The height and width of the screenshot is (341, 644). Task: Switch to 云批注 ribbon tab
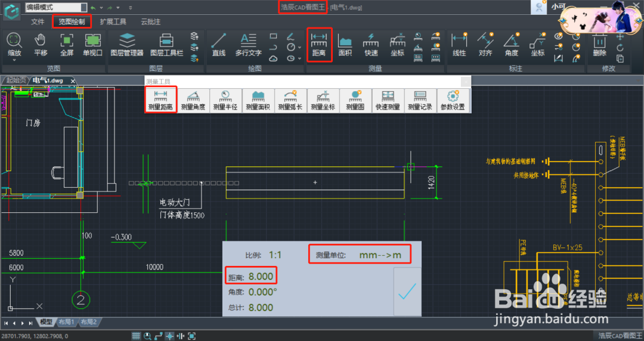(x=150, y=21)
